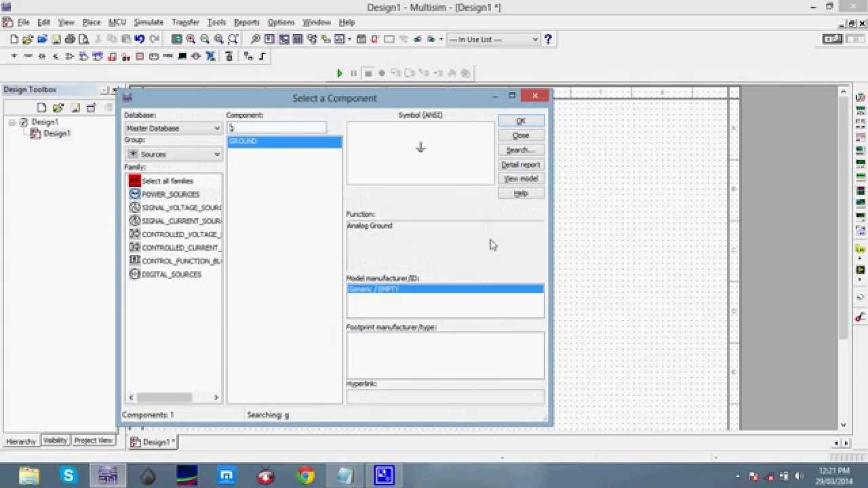Collapse the Design1 tree node
The image size is (868, 488).
(12, 122)
